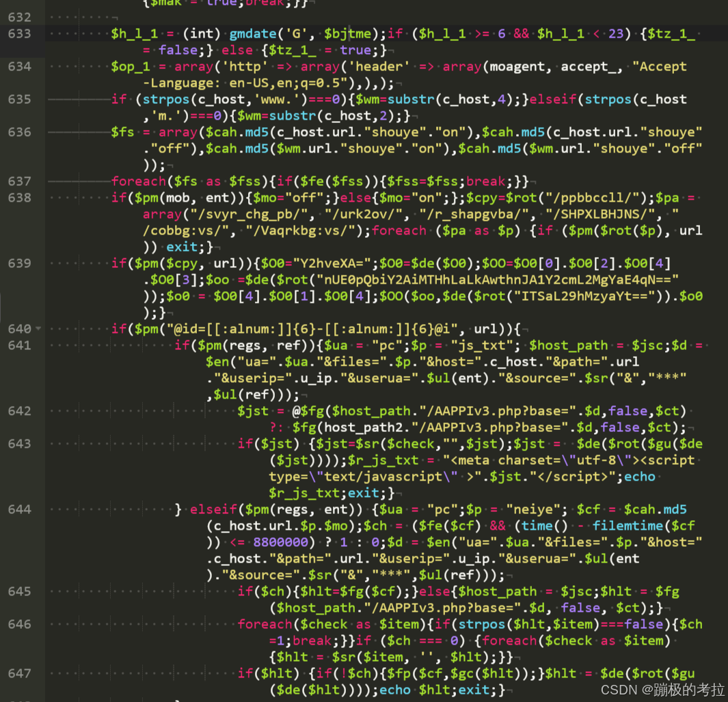Select line number 644 in gutter
Screen dimensions: 728x702
[x=20, y=509]
